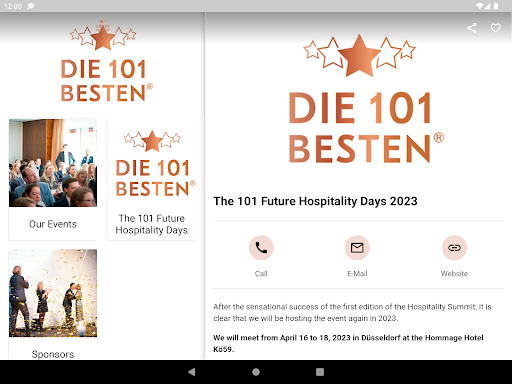Tap the E-Mail envelope icon
This screenshot has height=384, width=512.
[x=357, y=248]
